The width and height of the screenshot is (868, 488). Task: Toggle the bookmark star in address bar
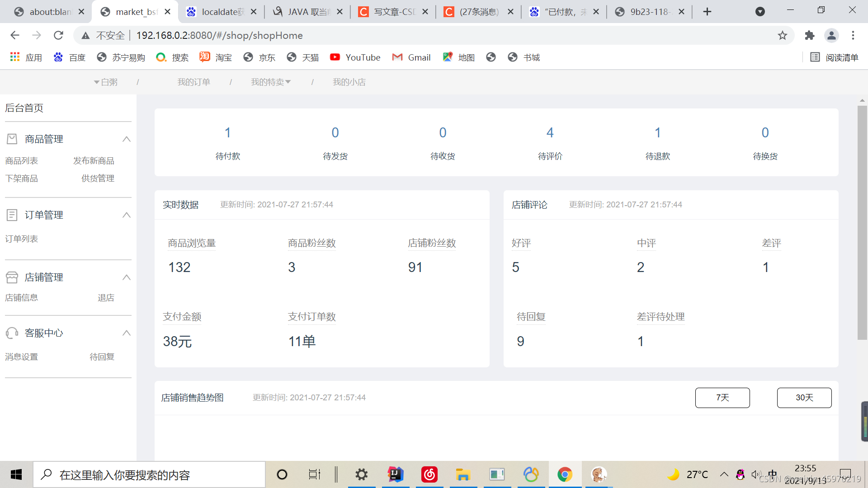[x=783, y=35]
